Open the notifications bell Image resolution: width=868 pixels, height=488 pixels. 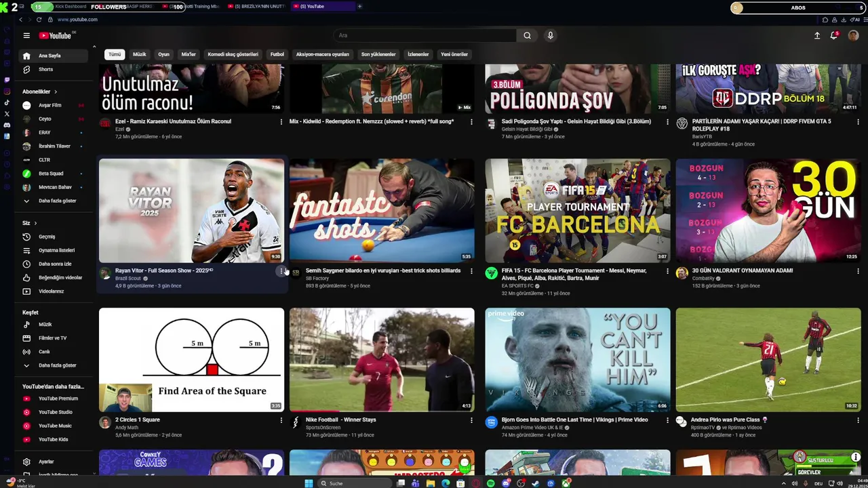click(834, 35)
